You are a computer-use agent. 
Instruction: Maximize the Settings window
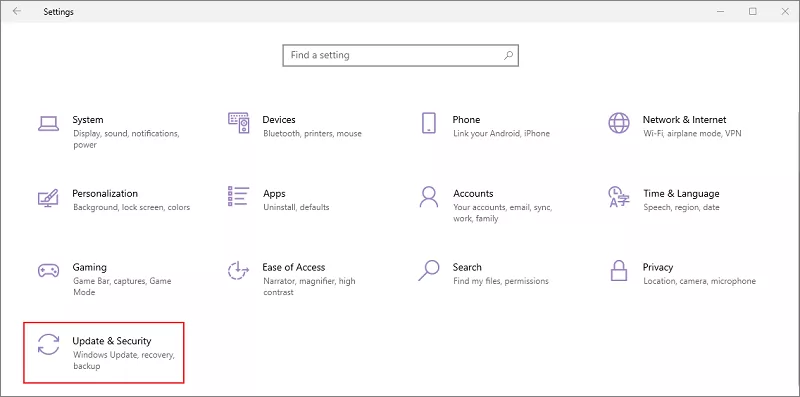click(753, 11)
